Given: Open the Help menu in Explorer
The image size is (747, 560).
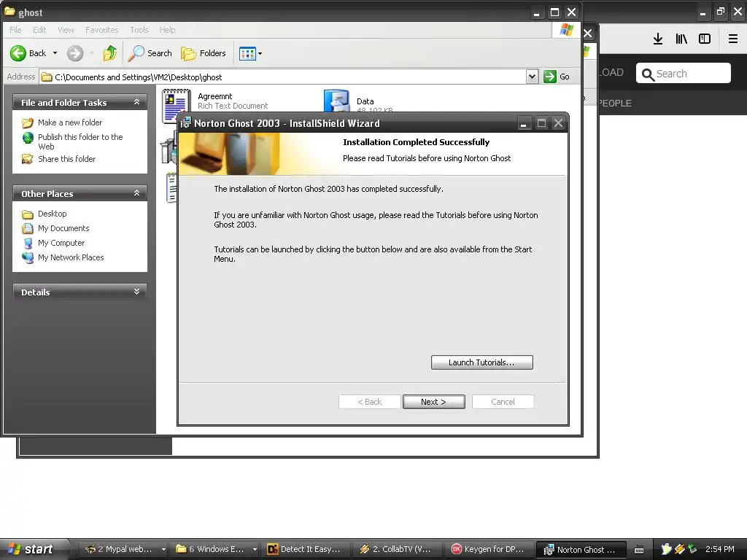Looking at the screenshot, I should click(x=167, y=30).
